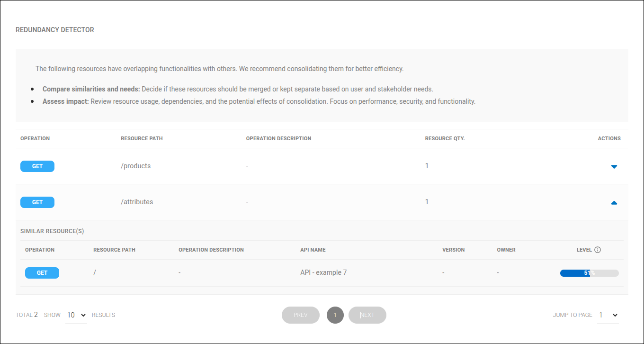Open the SHOW results count dropdown
The height and width of the screenshot is (344, 644).
pos(75,315)
